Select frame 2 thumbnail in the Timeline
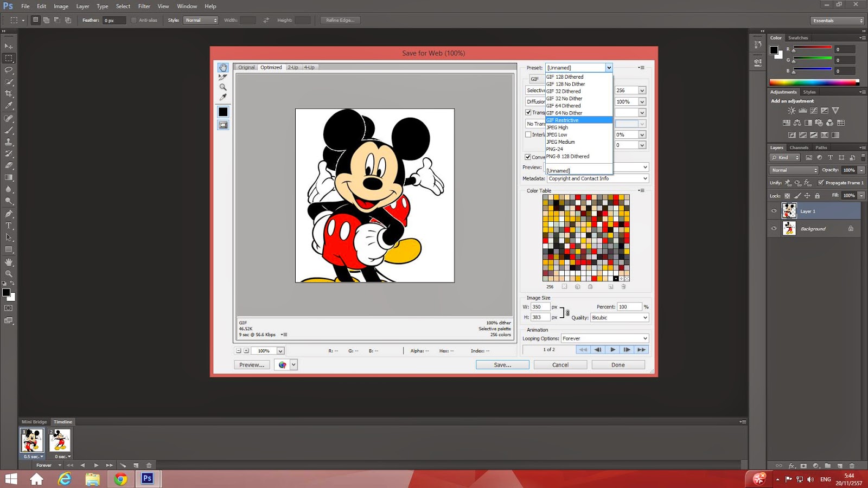This screenshot has height=488, width=868. (60, 440)
